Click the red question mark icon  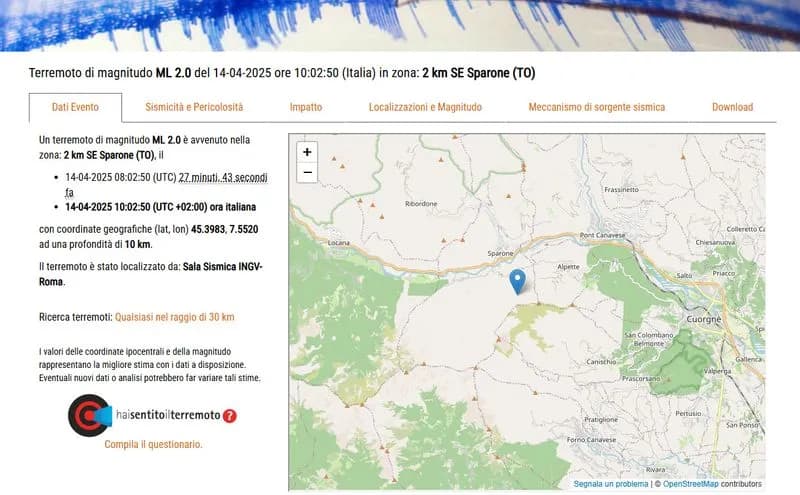coord(230,416)
